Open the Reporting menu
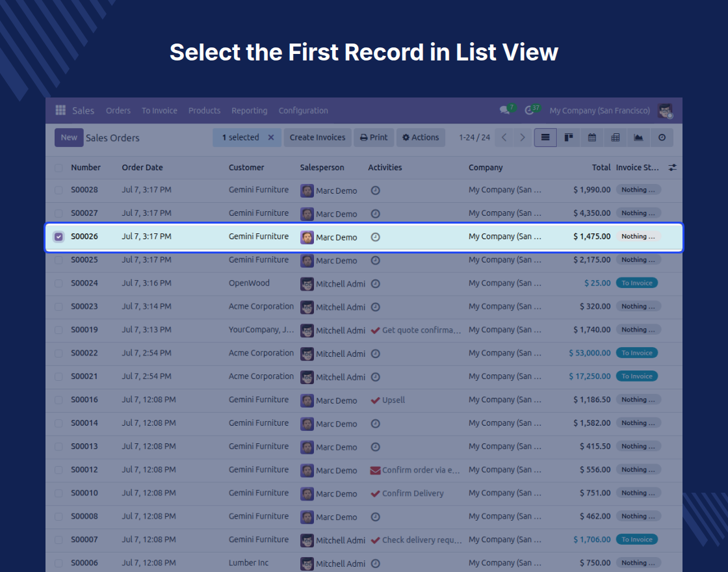The image size is (728, 572). tap(250, 110)
